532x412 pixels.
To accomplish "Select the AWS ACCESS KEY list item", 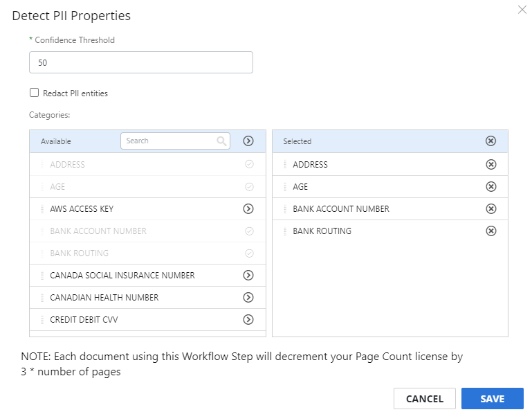I will (x=147, y=209).
